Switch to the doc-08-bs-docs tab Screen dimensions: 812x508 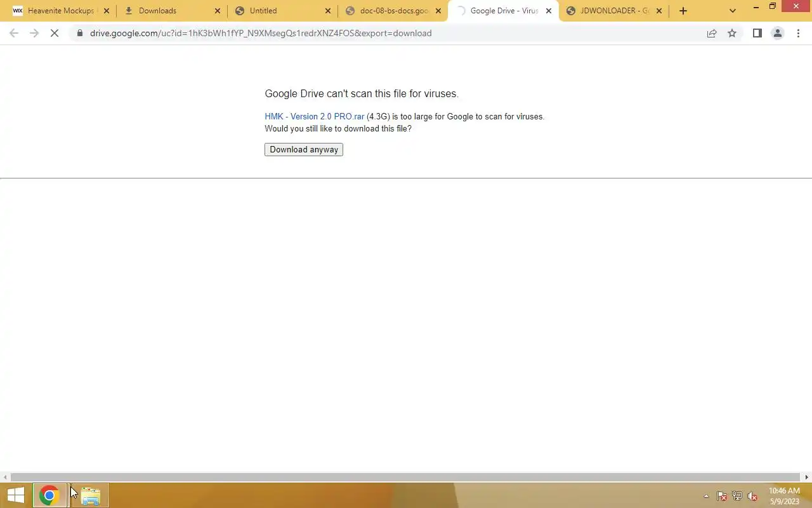click(x=395, y=11)
